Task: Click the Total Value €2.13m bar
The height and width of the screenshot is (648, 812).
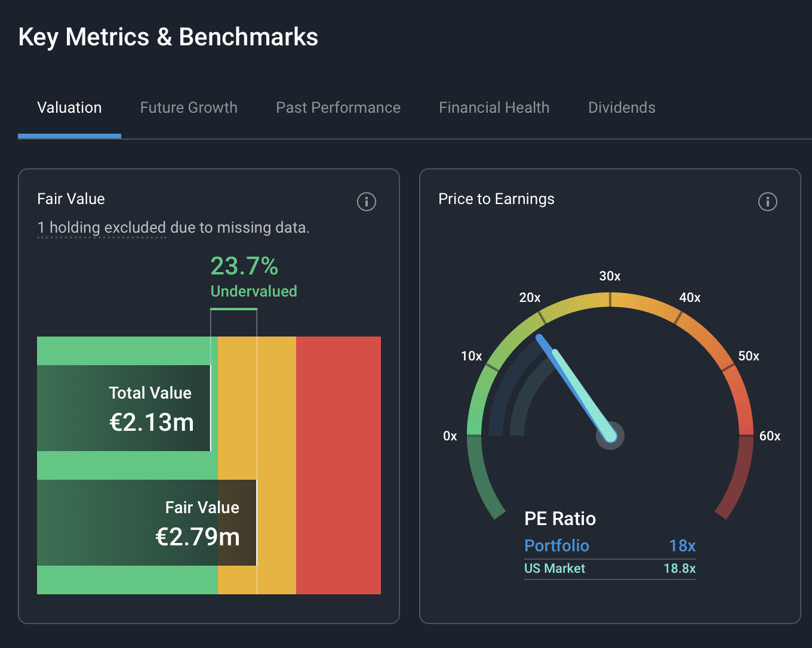Action: point(124,408)
